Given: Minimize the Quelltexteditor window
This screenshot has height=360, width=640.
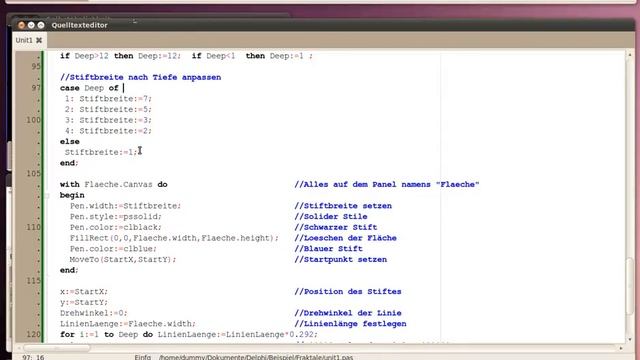Looking at the screenshot, I should click(x=31, y=25).
